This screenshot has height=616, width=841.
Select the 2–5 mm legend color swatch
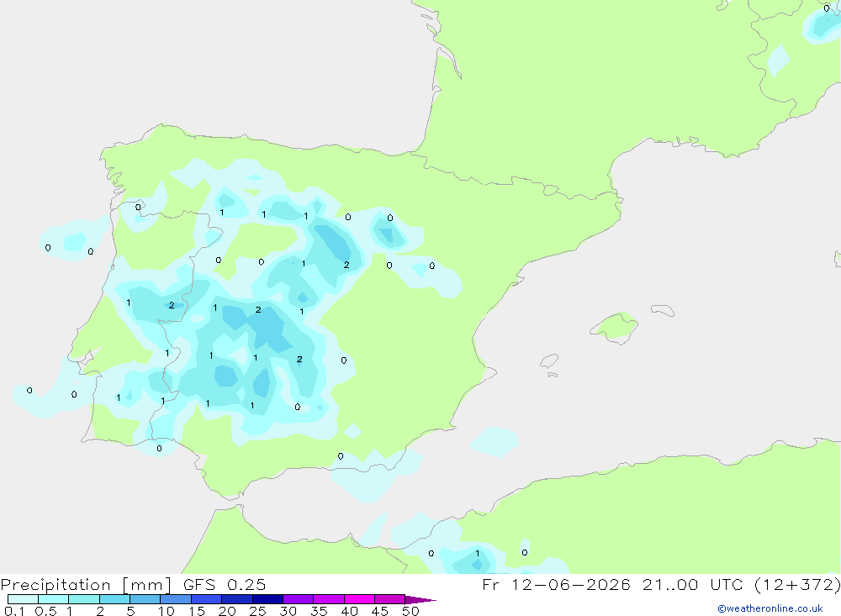point(114,599)
